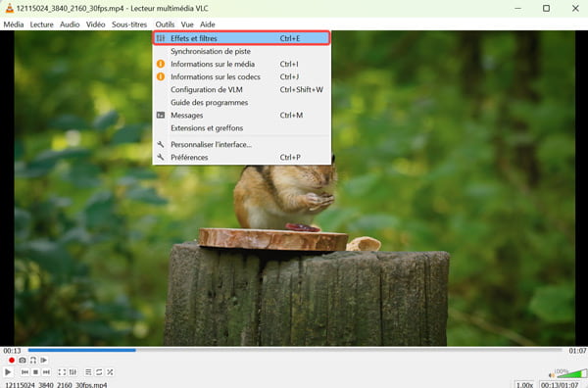
Task: Start playback with the Play button
Action: click(x=8, y=372)
